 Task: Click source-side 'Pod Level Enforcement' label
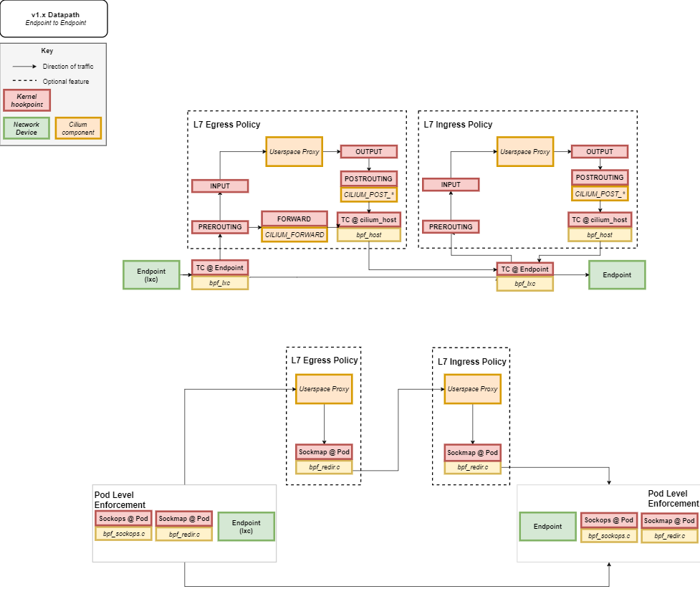[120, 499]
